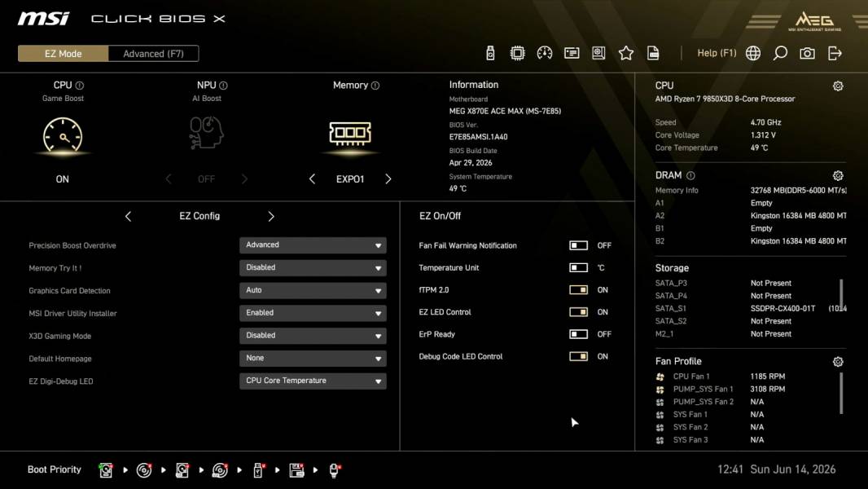Click the SATA_S1 SSDPR-CX400-01T entry
Image resolution: width=868 pixels, height=489 pixels.
pos(751,308)
